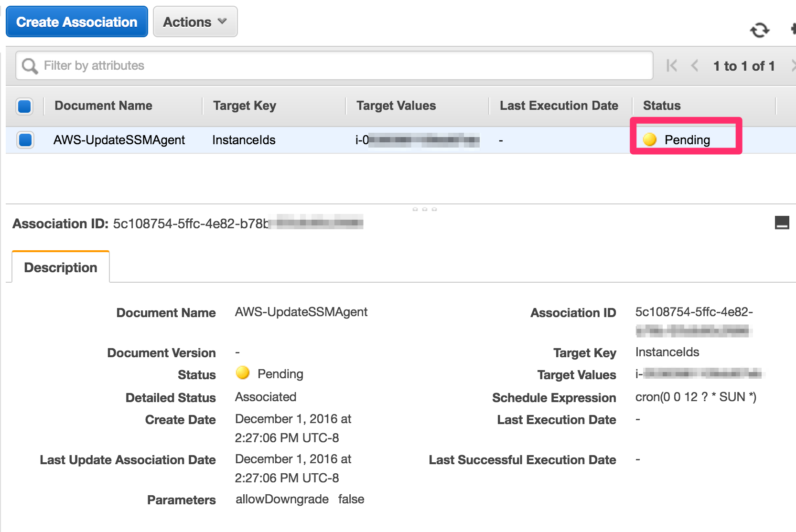The height and width of the screenshot is (532, 796).
Task: Check the AWS-UpdateSSMAgent row checkbox
Action: pos(24,139)
